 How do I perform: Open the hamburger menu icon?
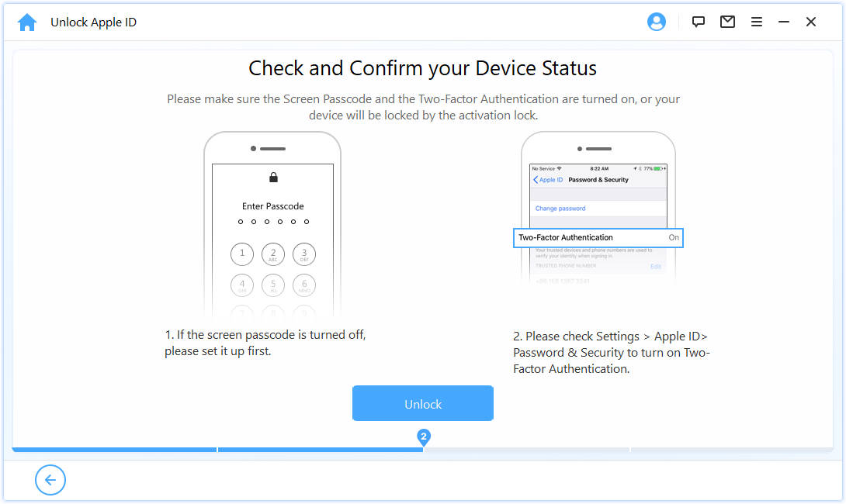pos(757,22)
